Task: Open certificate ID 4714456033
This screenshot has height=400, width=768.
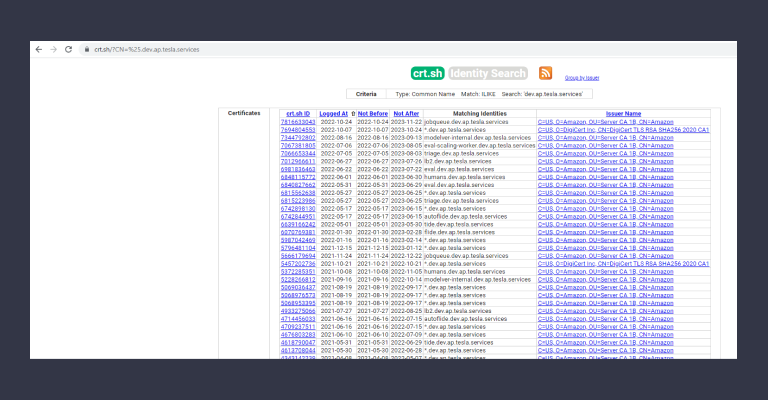Action: click(298, 319)
